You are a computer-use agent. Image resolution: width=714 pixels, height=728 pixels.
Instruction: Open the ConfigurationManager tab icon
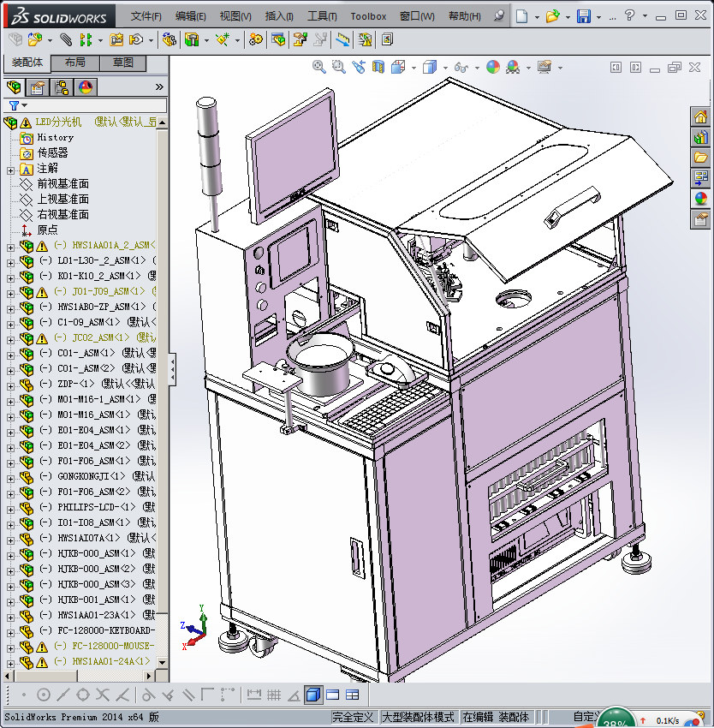61,87
